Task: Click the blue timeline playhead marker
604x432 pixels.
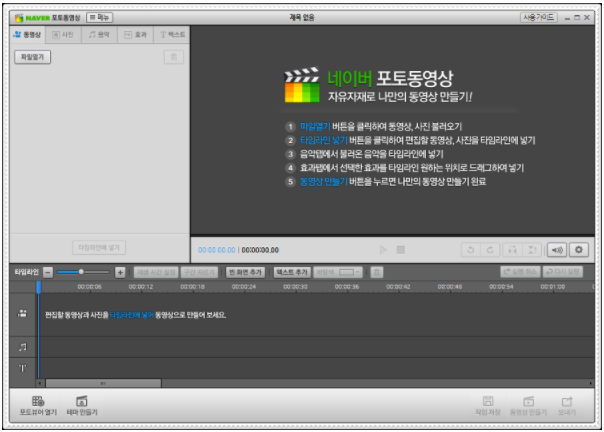Action: tap(39, 287)
